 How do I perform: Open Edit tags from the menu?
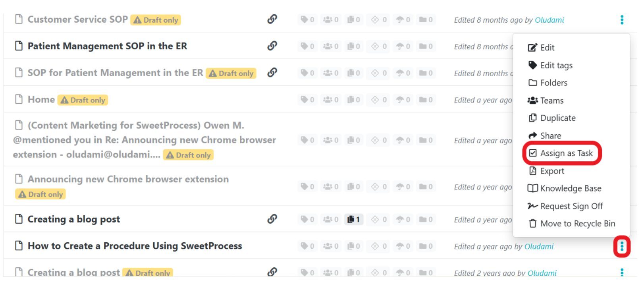(556, 65)
